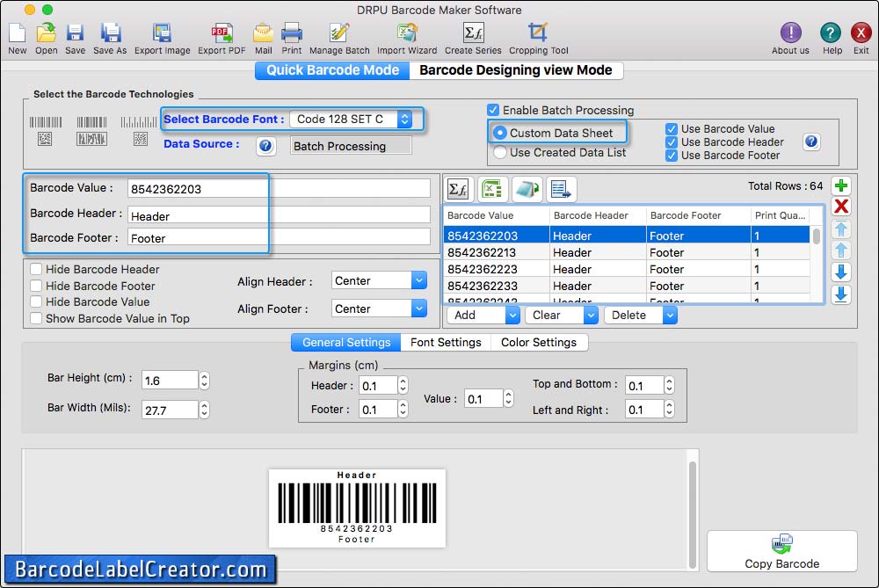Click the Save toolbar icon
Image resolution: width=879 pixels, height=588 pixels.
(x=75, y=38)
